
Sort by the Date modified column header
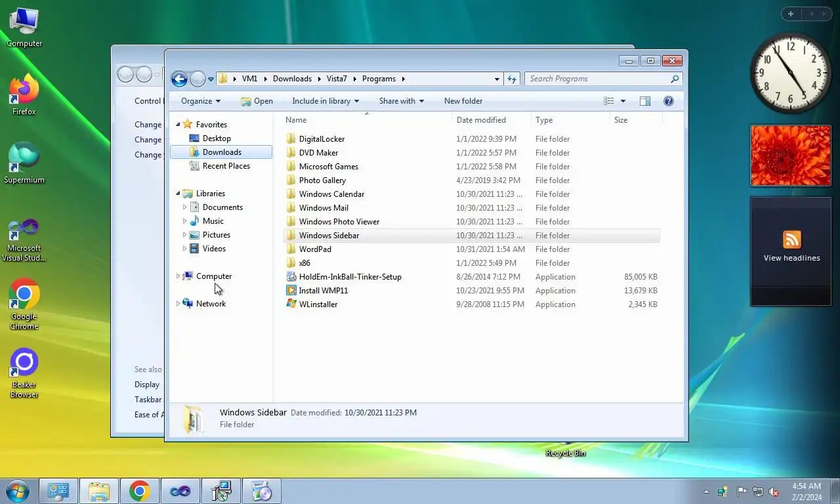tap(492, 120)
